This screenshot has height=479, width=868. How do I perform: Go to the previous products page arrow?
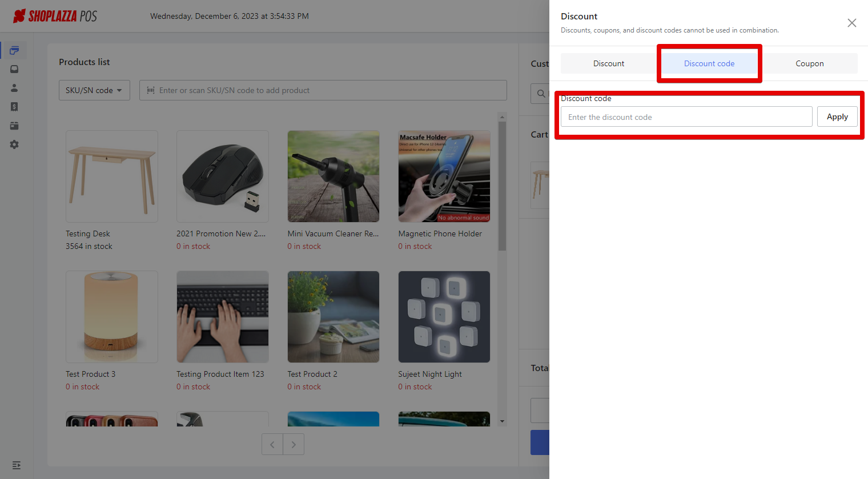[272, 444]
